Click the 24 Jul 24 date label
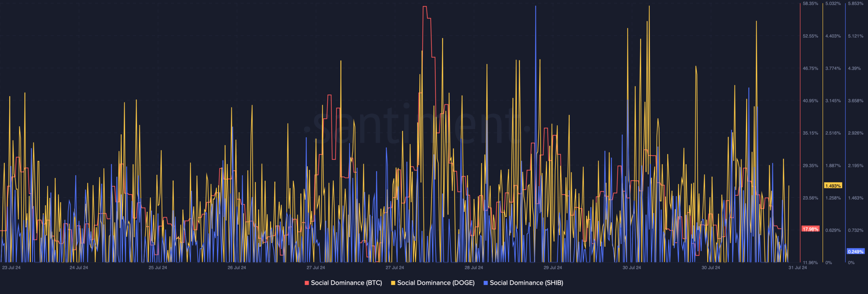 point(79,268)
